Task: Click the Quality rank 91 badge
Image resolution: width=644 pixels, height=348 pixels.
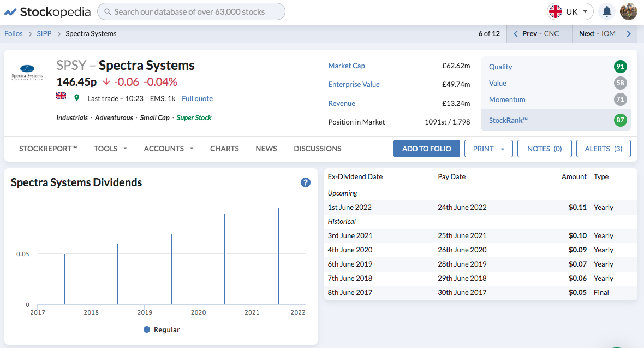Action: pos(620,67)
